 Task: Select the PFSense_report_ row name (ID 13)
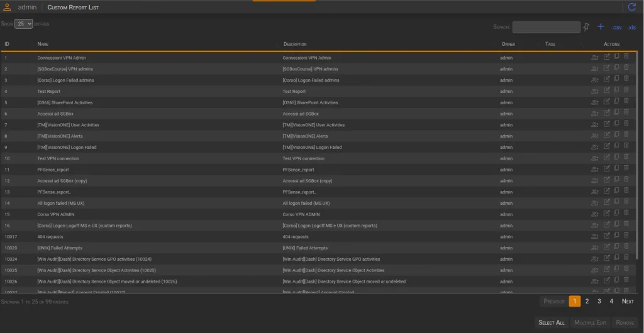point(54,192)
